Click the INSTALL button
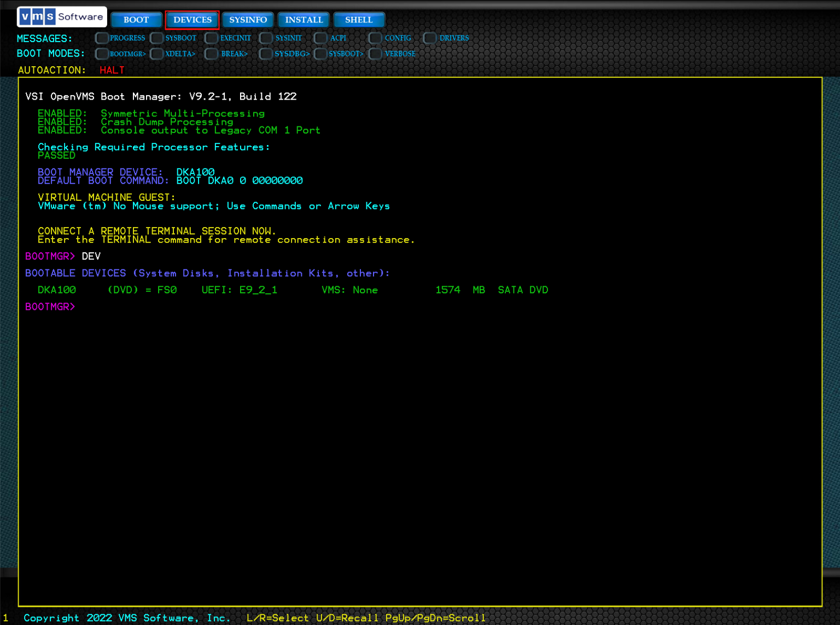The height and width of the screenshot is (625, 840). pyautogui.click(x=303, y=20)
